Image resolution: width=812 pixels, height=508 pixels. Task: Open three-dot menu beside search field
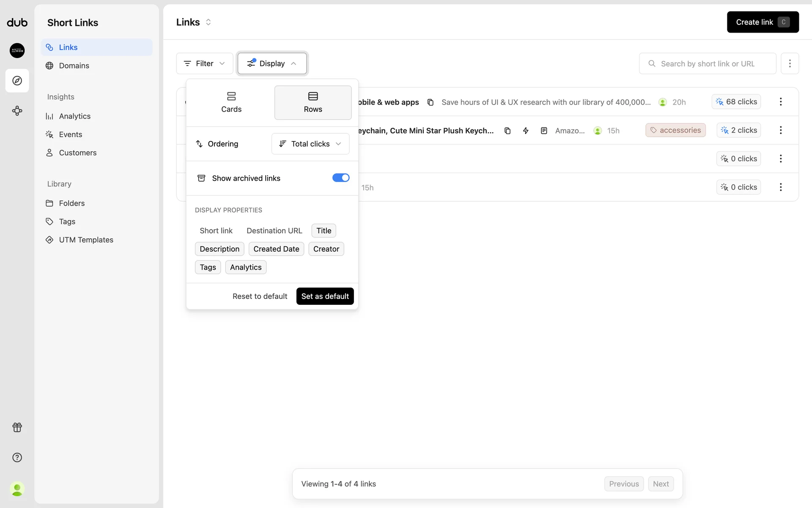[x=790, y=63]
